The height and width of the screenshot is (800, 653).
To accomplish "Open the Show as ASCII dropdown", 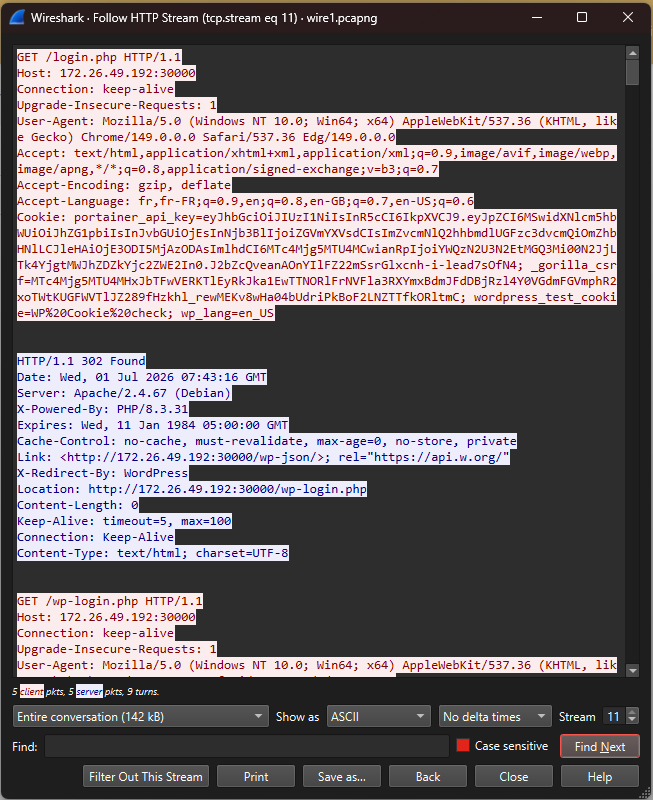I will click(378, 716).
